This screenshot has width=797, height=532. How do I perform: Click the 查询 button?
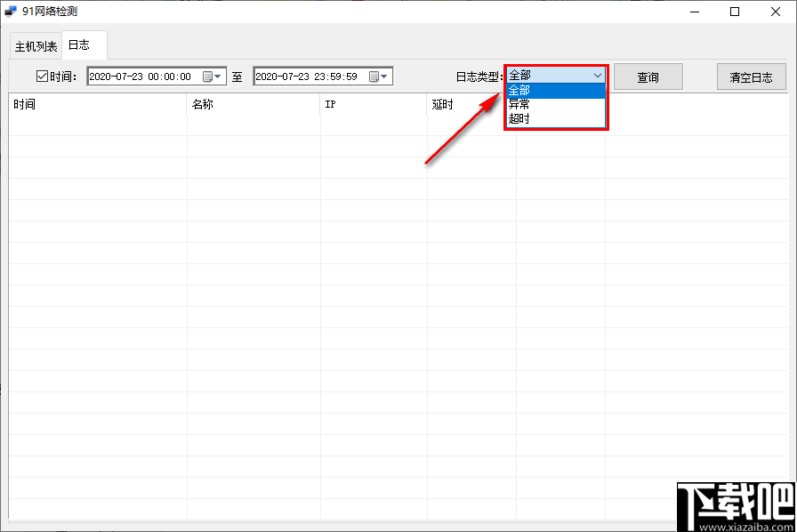648,77
